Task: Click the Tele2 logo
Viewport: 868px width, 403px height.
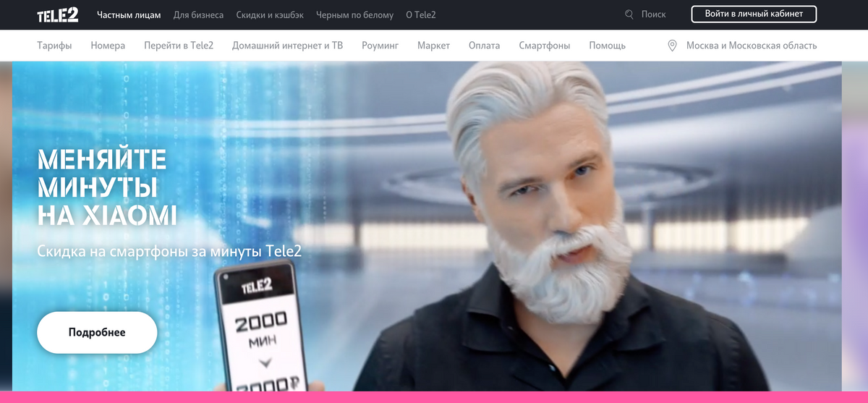Action: [x=58, y=14]
